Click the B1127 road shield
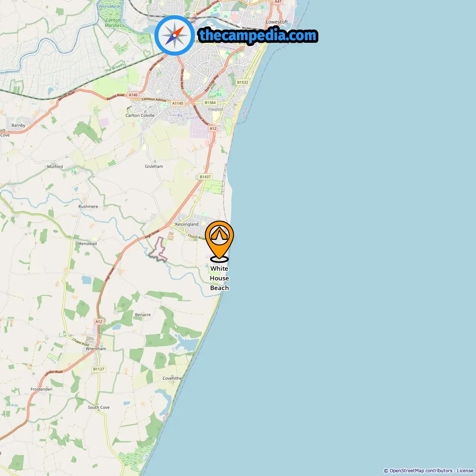This screenshot has width=476, height=476. (99, 369)
